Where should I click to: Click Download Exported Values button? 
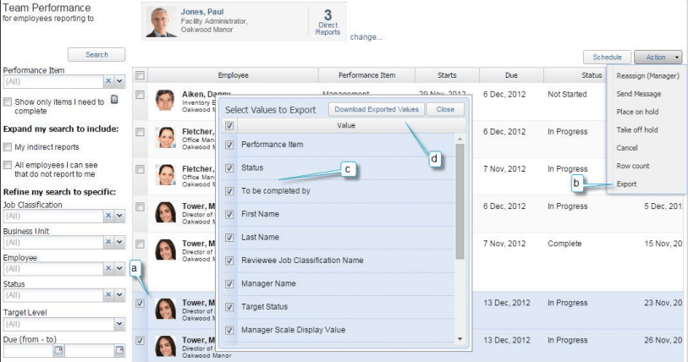(x=376, y=109)
